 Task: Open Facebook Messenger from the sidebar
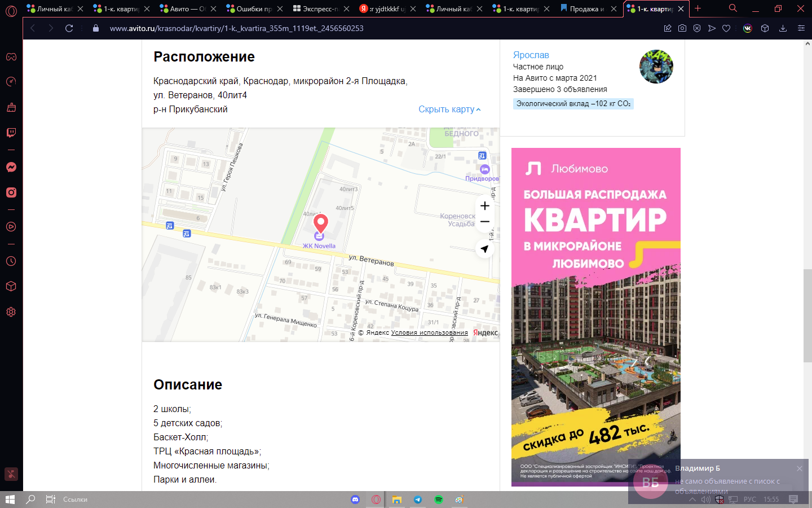pos(11,167)
